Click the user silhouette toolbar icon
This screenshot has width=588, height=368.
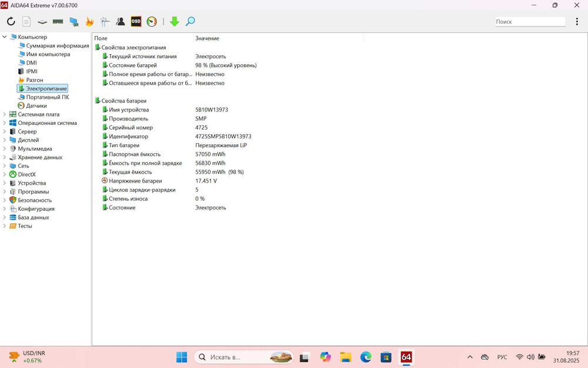121,21
